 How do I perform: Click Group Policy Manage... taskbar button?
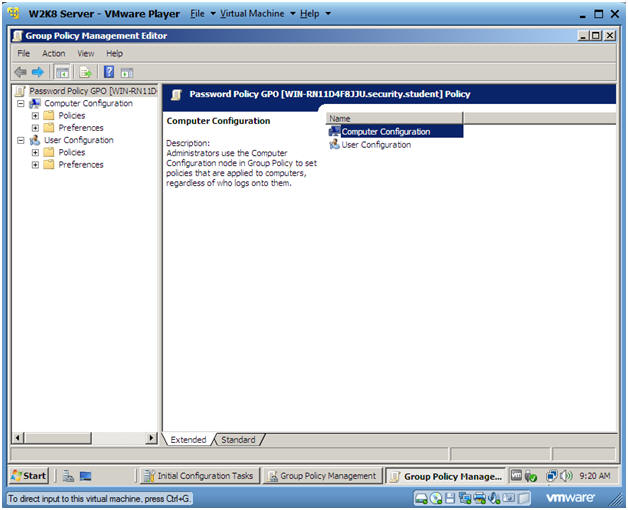click(x=445, y=476)
